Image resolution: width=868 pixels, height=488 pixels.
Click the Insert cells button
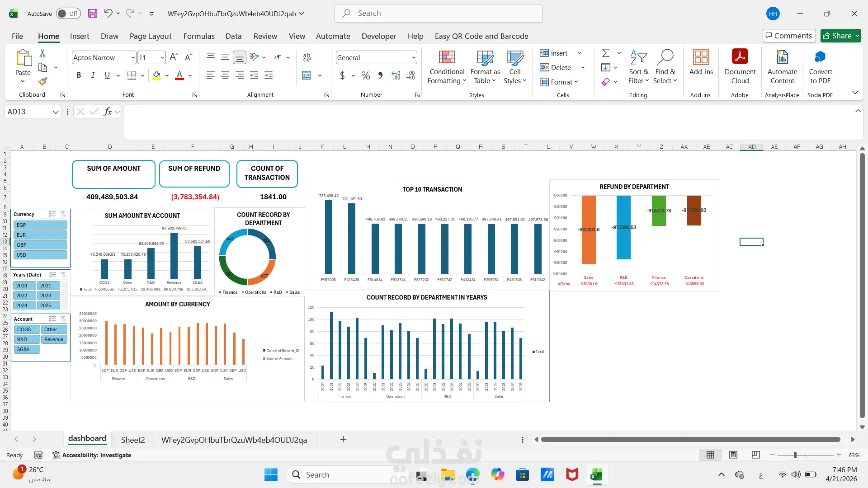554,53
